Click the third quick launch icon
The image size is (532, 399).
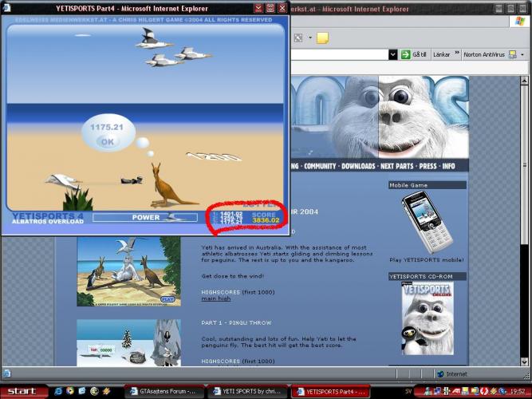[x=82, y=391]
